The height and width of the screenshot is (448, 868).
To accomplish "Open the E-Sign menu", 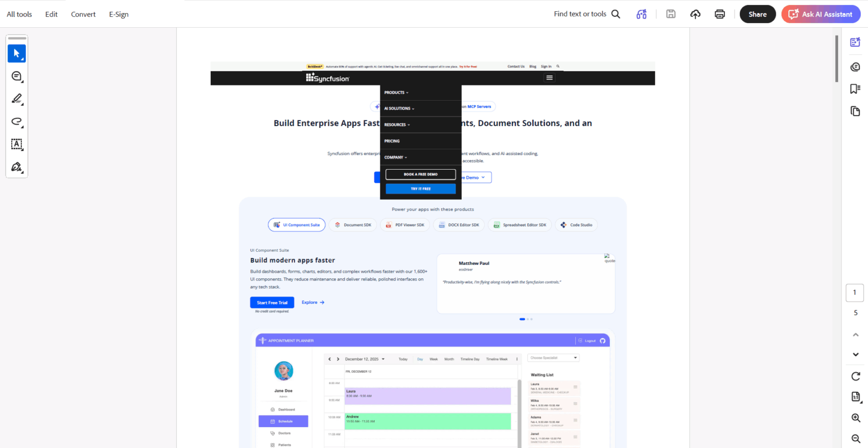I will click(119, 14).
